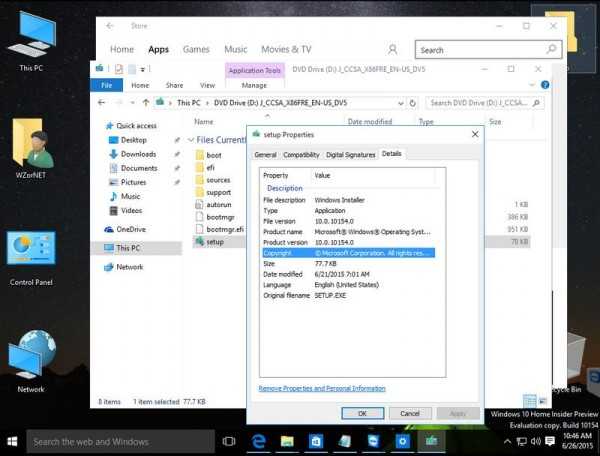Click the Store account user icon
The image size is (600, 456).
(392, 49)
